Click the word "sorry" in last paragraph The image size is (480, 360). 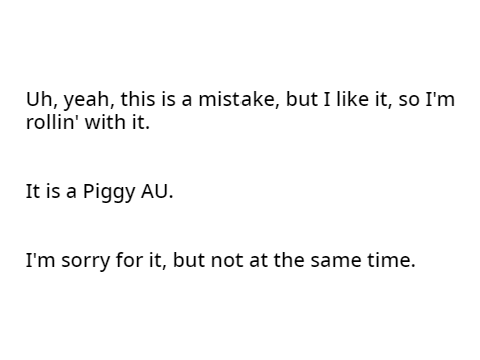[85, 261]
